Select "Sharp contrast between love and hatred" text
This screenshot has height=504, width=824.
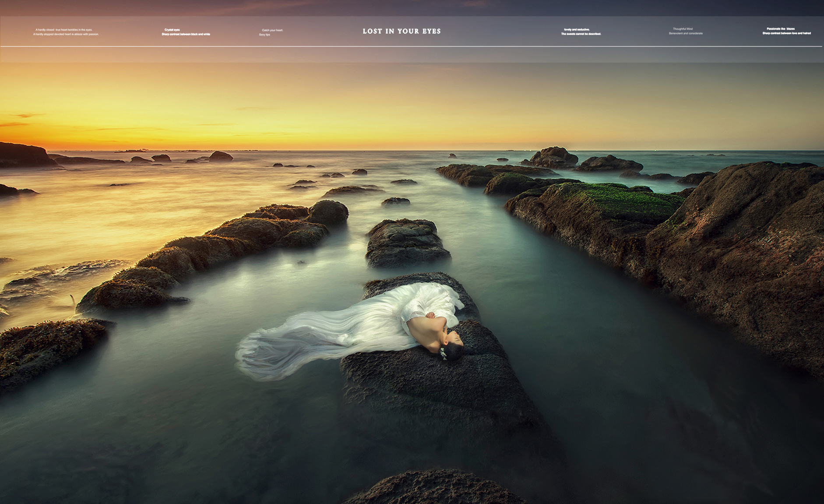pyautogui.click(x=786, y=33)
